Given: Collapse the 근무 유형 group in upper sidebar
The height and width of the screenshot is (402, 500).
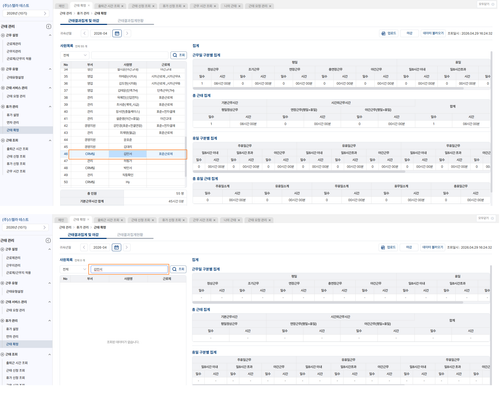Looking at the screenshot, I should [50, 69].
